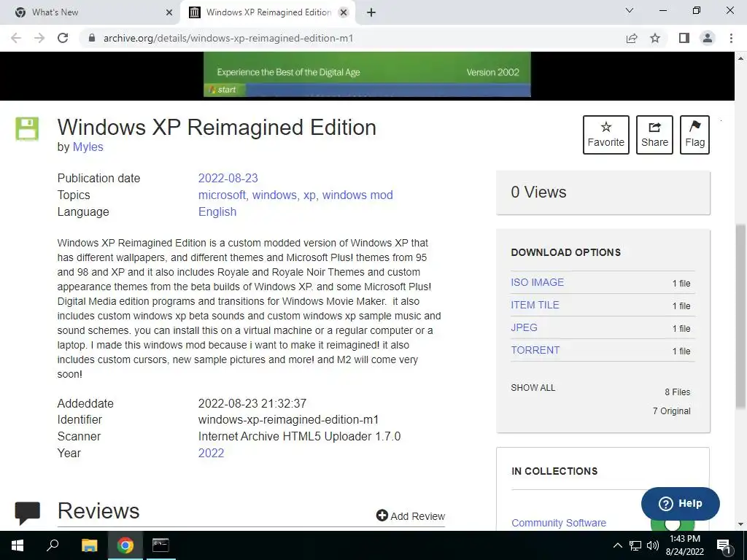Click the address bar URL field

pyautogui.click(x=352, y=38)
